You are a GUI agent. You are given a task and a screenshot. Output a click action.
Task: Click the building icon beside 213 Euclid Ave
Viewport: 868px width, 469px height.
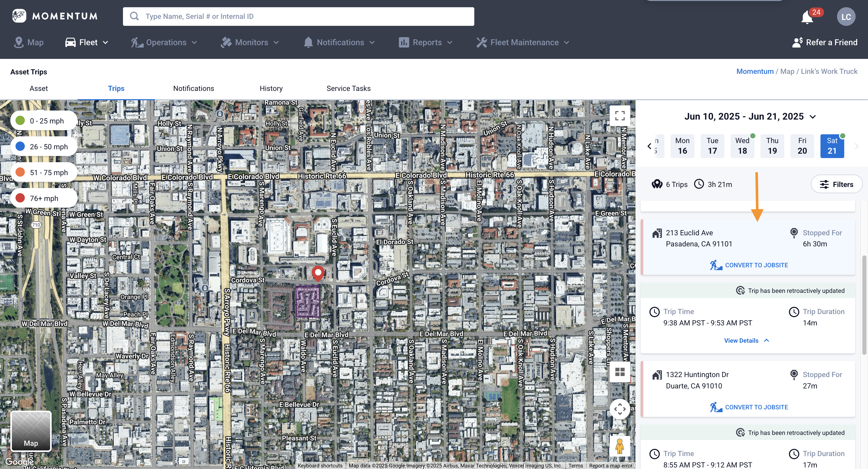pos(657,233)
